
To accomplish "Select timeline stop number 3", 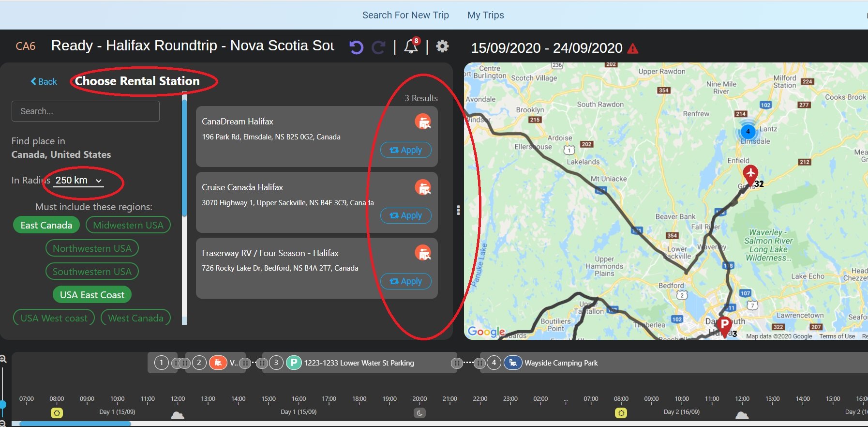I will (276, 363).
